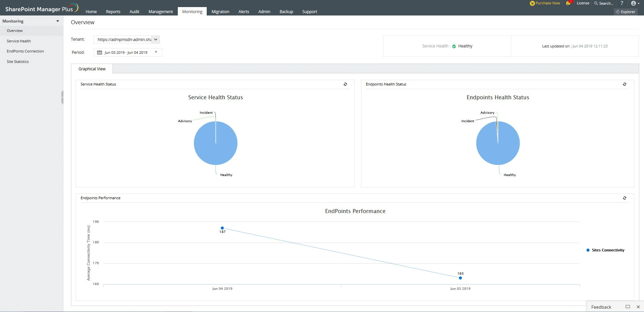Refresh the Endpoints Performance chart

tap(625, 198)
